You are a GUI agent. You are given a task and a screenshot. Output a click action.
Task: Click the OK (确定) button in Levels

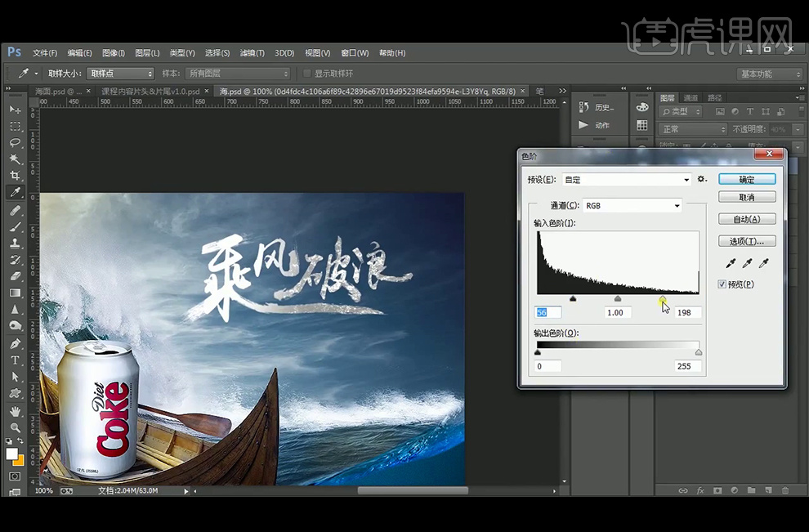point(746,179)
